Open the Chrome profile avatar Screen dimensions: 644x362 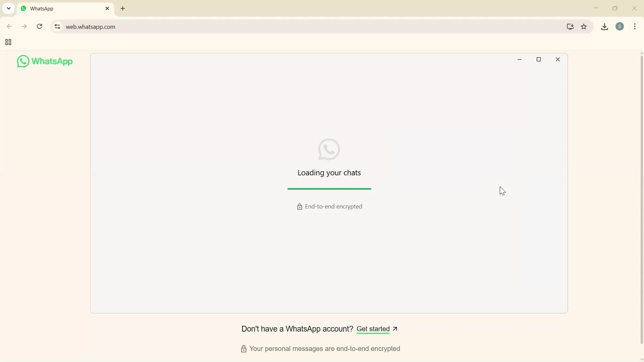(620, 26)
